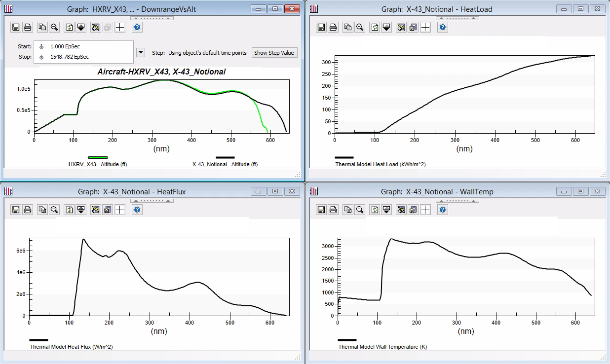
Task: Print the HeatLoad graph
Action: (x=333, y=28)
